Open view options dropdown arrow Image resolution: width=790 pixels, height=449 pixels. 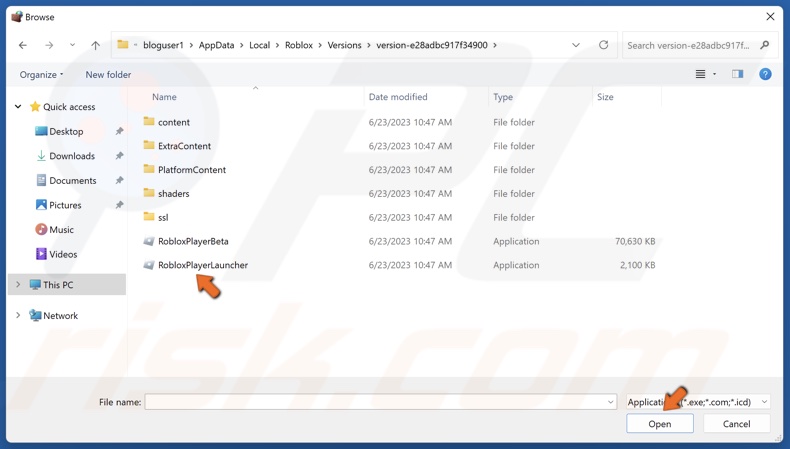[x=714, y=74]
